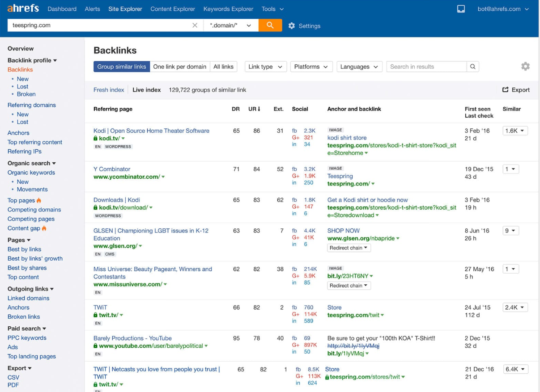Switch to All links view
540x392 pixels.
[223, 67]
